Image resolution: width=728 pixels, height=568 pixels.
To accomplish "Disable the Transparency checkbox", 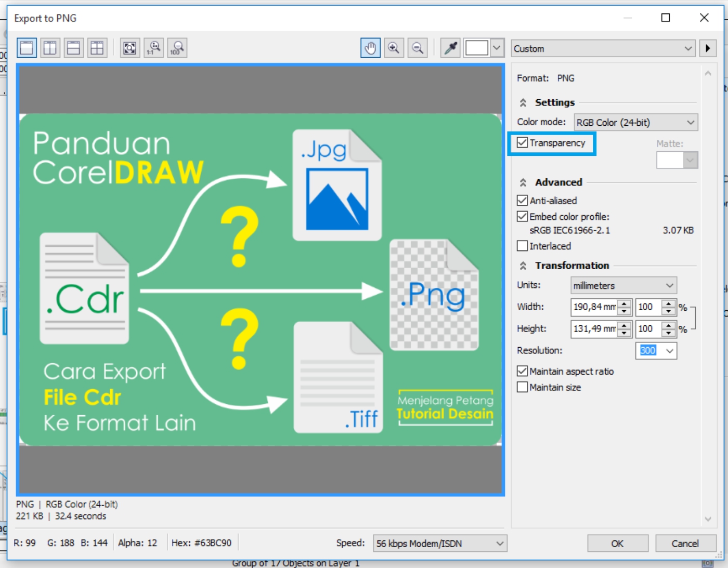I will click(522, 143).
